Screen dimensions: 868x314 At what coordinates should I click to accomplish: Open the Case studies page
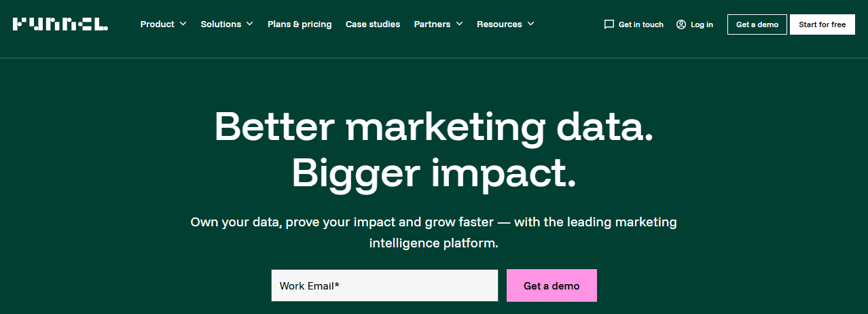point(373,24)
